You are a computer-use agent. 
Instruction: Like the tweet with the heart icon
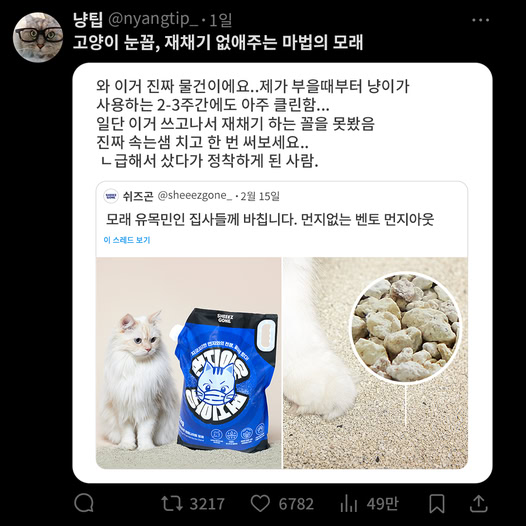tap(260, 504)
